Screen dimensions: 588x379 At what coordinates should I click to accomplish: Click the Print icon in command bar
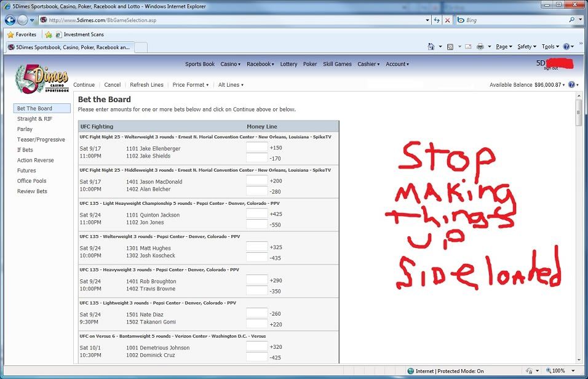pos(480,47)
